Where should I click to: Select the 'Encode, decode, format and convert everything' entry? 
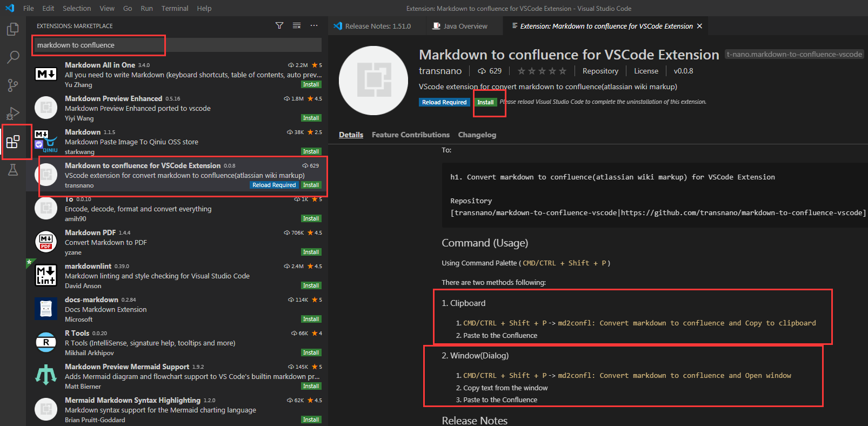point(177,209)
